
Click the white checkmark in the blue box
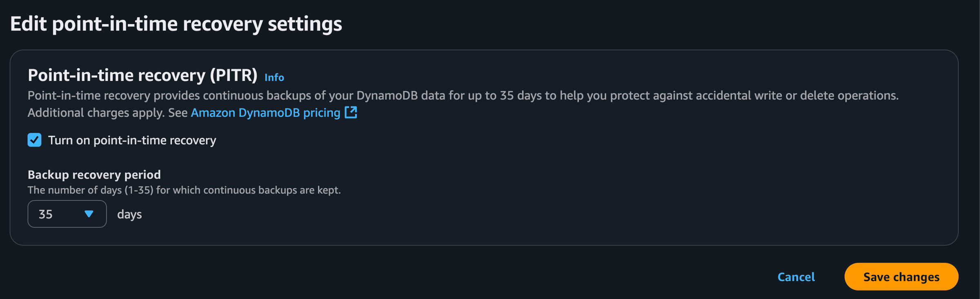coord(35,140)
